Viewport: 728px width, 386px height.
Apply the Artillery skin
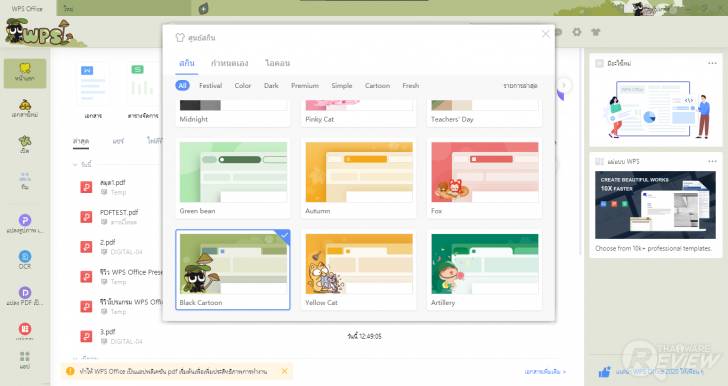[x=484, y=269]
